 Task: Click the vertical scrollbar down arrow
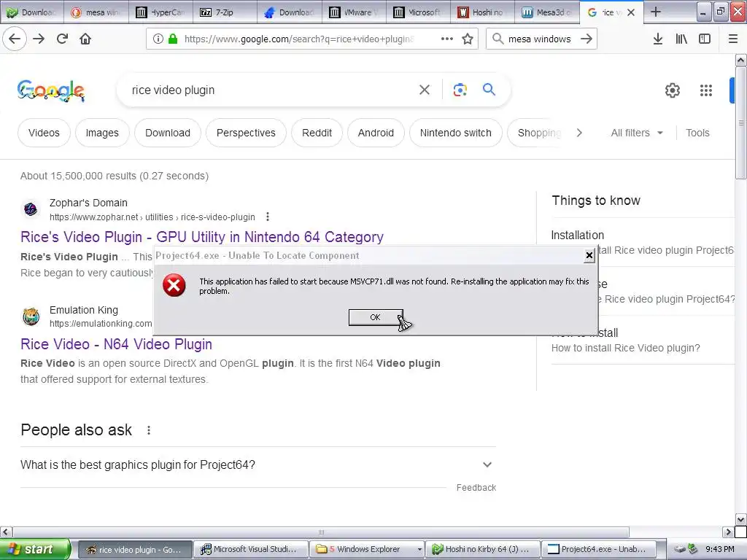click(740, 519)
